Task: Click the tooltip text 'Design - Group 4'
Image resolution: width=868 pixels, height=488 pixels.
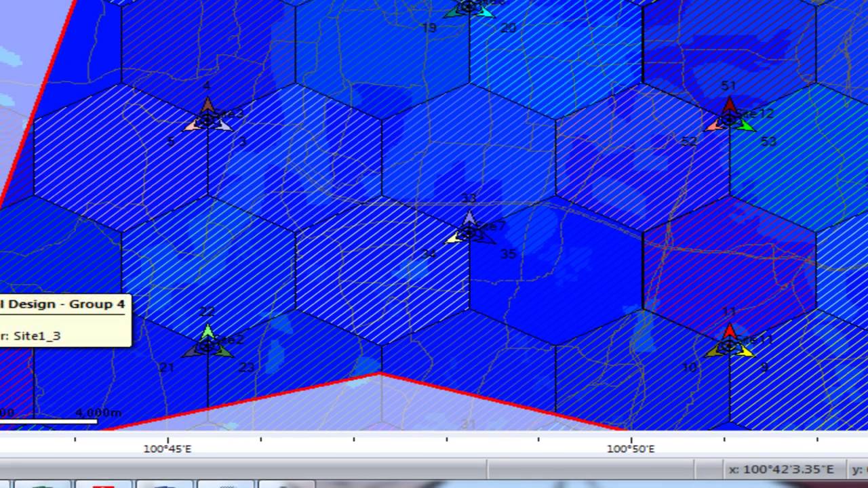Action: (x=66, y=304)
